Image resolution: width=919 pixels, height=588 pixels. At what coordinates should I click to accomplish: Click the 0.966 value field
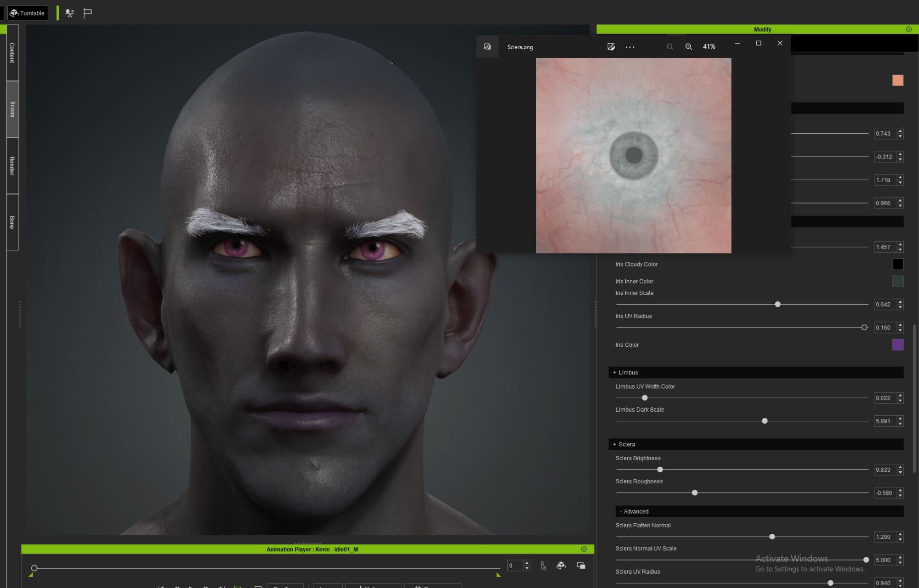tap(885, 203)
